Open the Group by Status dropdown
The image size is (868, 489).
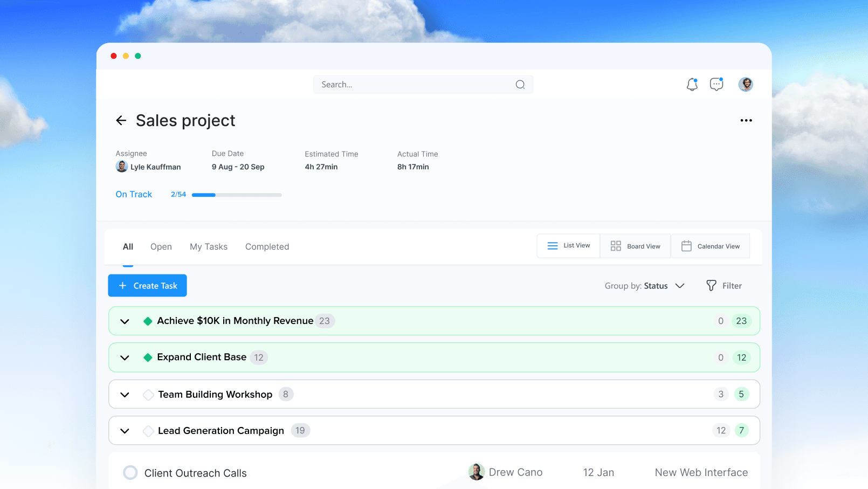click(x=644, y=286)
